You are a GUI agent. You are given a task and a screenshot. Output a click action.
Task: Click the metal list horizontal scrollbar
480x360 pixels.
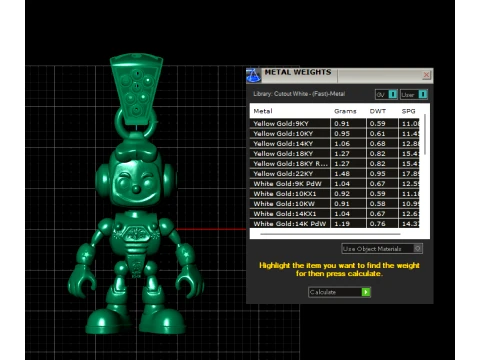pos(330,234)
